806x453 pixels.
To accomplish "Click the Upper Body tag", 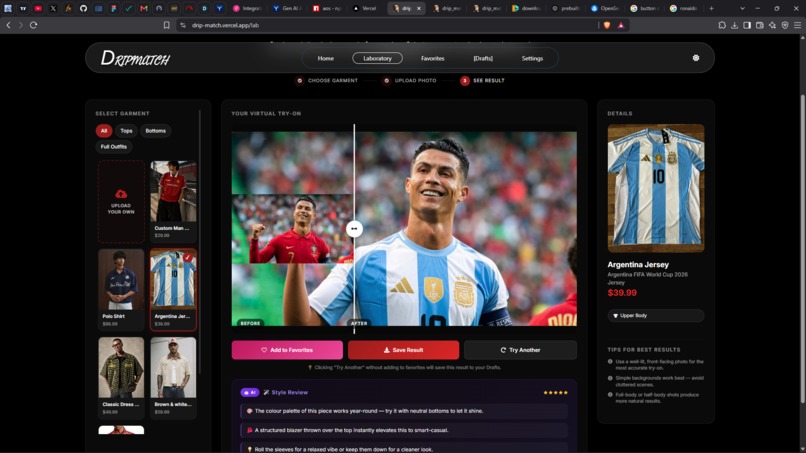I will coord(656,315).
